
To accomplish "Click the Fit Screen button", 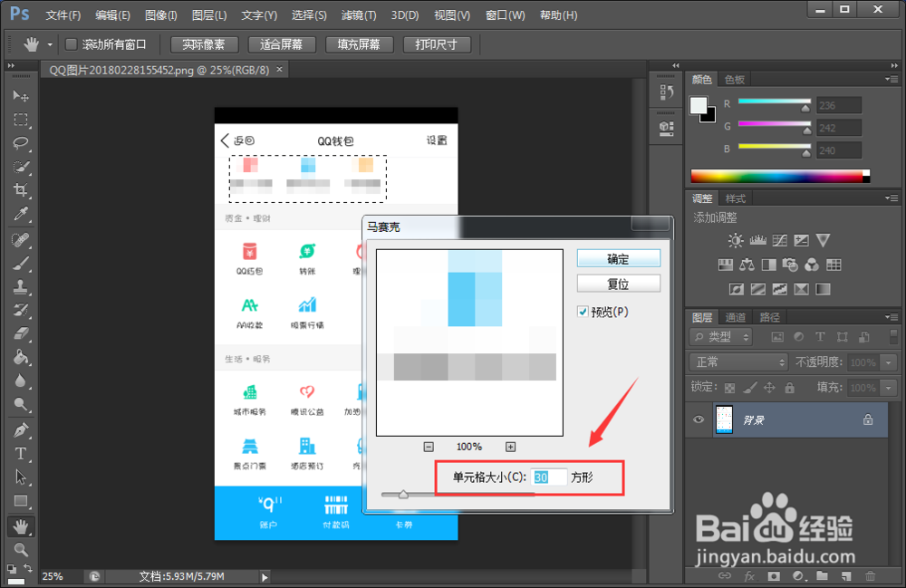I will pos(282,44).
